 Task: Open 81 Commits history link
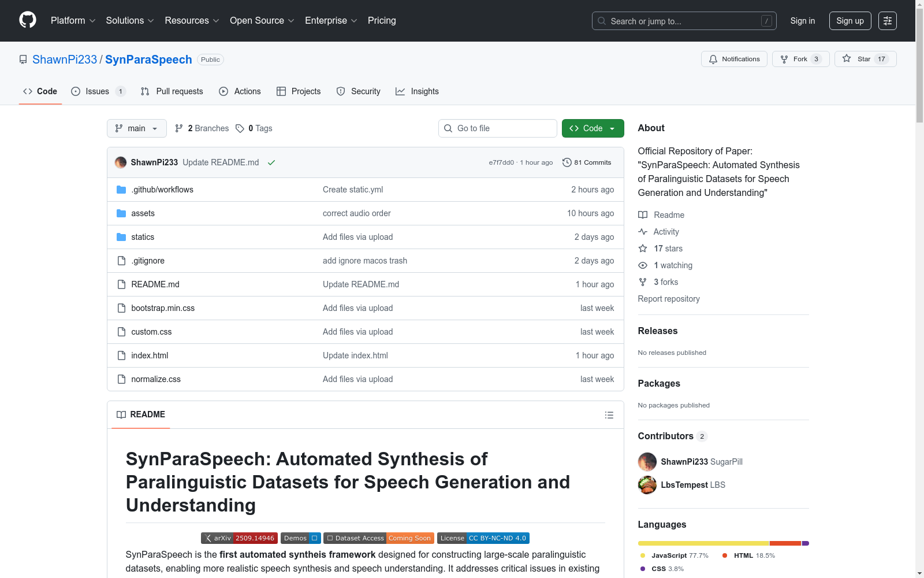pyautogui.click(x=587, y=162)
